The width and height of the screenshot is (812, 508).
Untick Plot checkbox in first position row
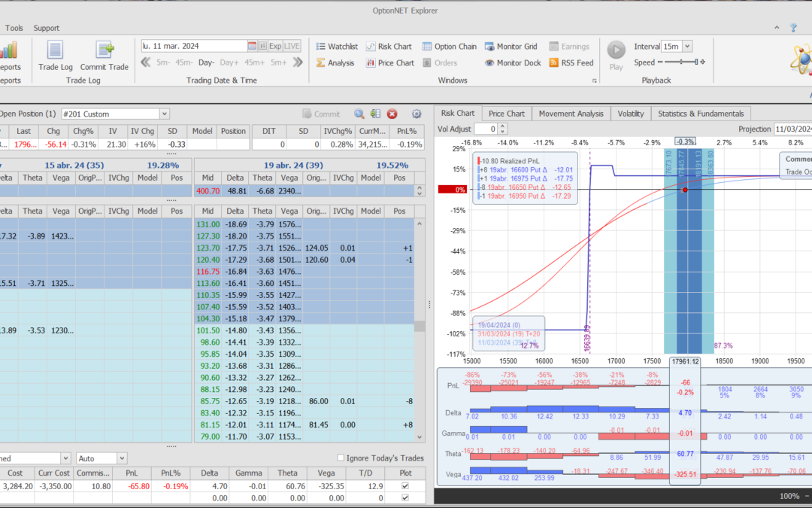[x=407, y=486]
